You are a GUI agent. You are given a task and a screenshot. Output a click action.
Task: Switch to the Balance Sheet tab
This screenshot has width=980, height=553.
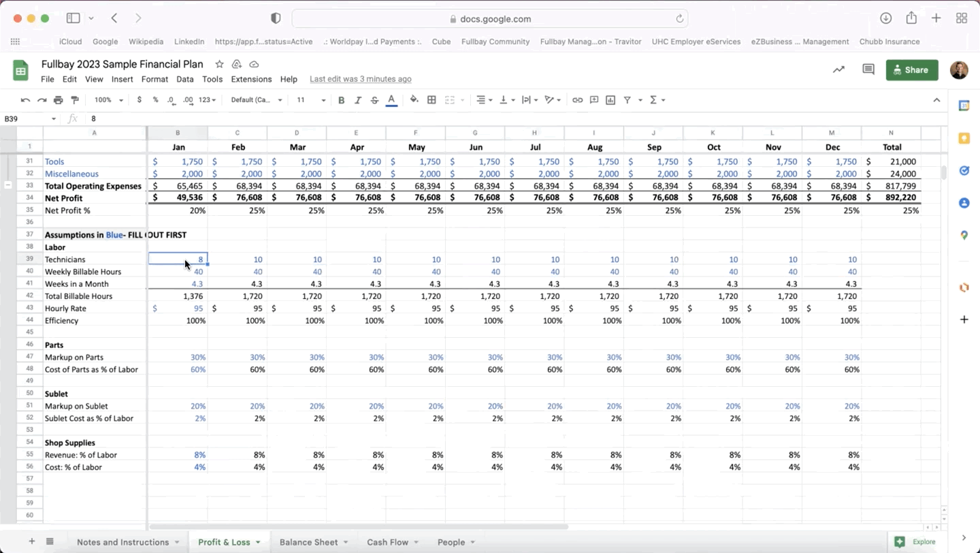(308, 542)
